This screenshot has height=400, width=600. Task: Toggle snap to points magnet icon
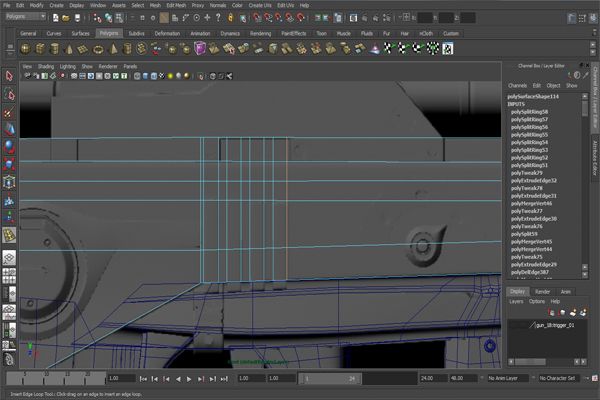tap(279, 18)
